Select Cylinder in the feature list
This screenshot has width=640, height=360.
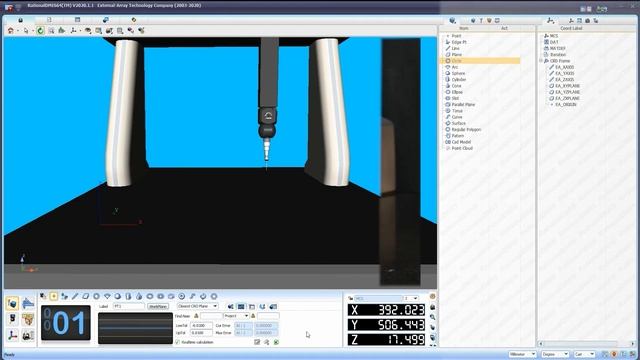point(459,80)
